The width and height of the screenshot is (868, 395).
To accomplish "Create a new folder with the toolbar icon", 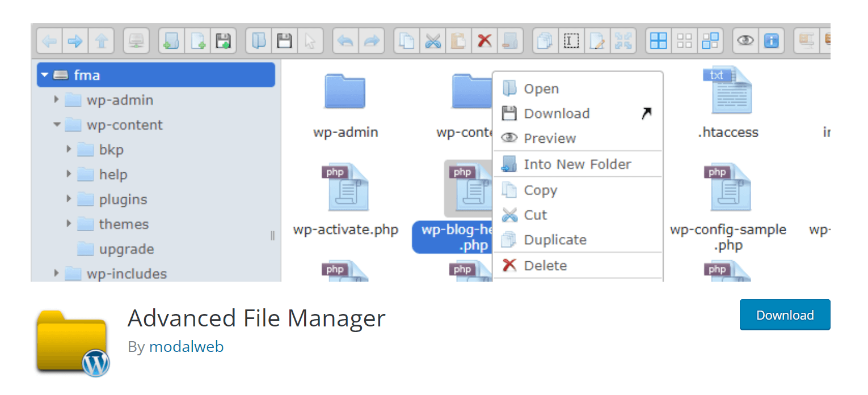I will click(x=171, y=41).
